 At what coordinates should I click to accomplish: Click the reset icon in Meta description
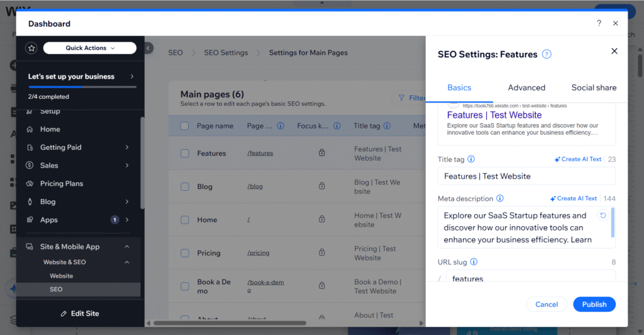pos(602,215)
